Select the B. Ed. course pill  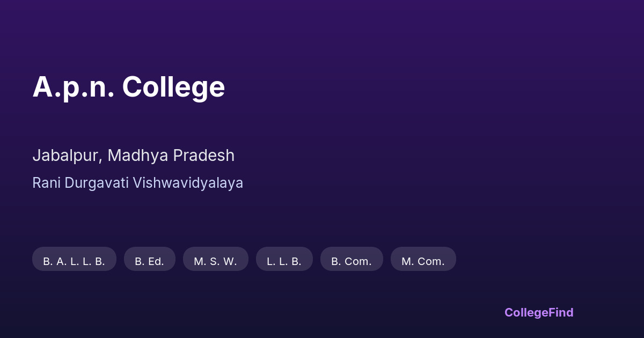coord(149,259)
